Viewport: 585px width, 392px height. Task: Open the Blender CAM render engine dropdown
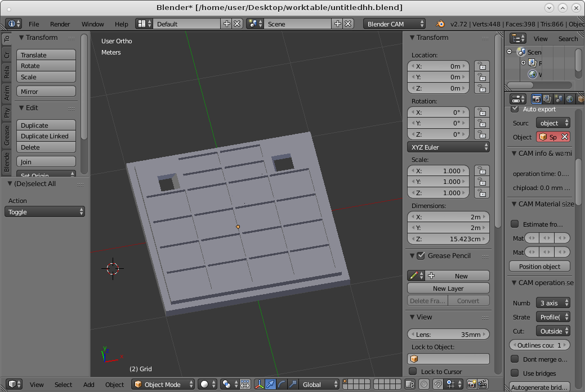click(x=394, y=24)
